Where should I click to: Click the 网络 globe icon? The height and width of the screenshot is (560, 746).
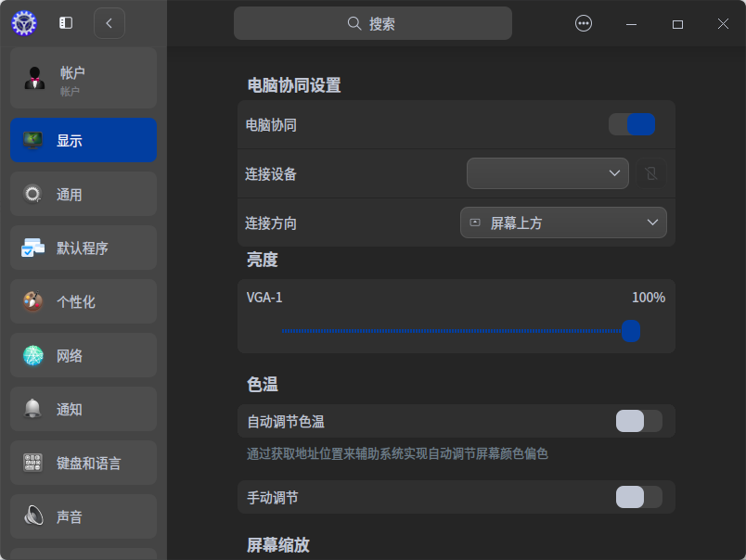coord(32,355)
